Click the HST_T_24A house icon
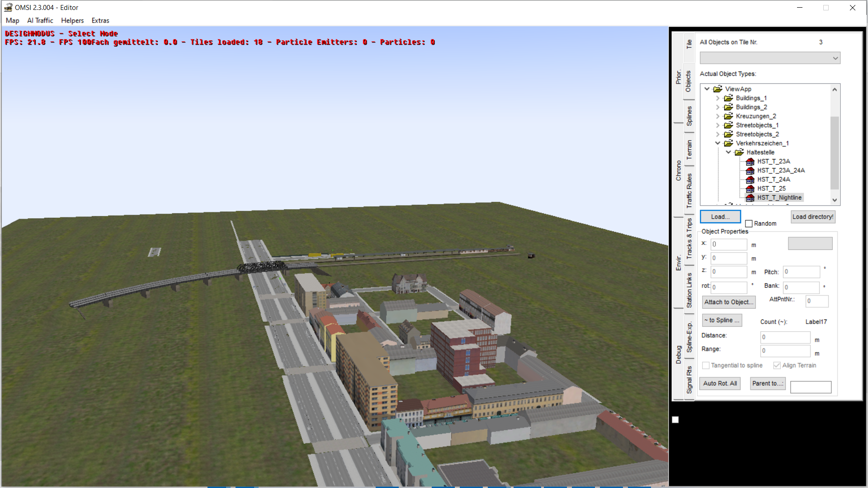 pyautogui.click(x=750, y=179)
